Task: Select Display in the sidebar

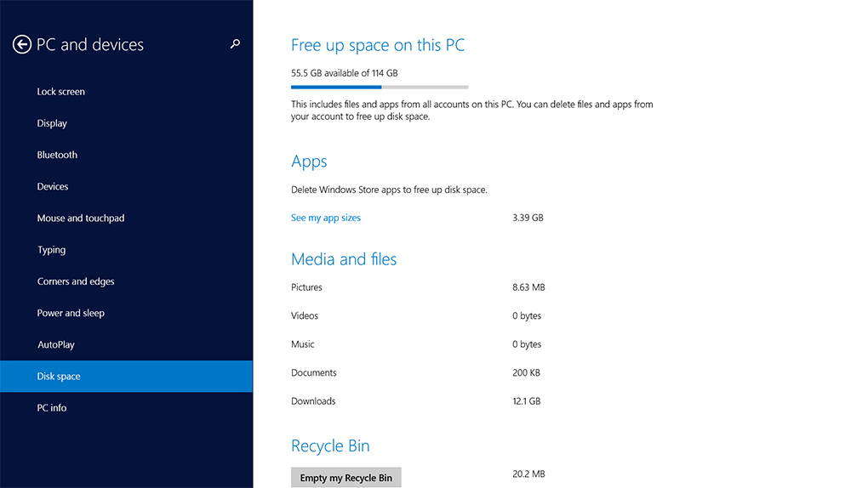Action: [52, 123]
